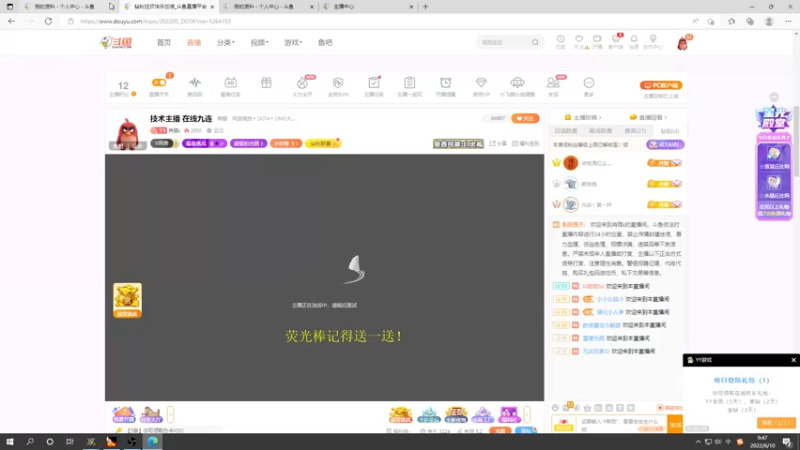Click the red bird streamer avatar
The image size is (800, 450).
127,134
